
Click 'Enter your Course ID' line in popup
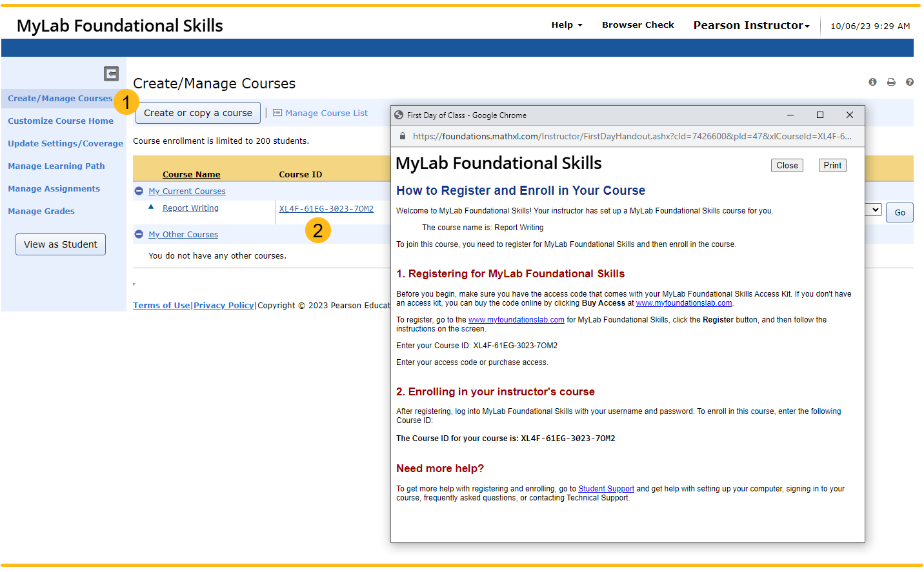pos(477,346)
